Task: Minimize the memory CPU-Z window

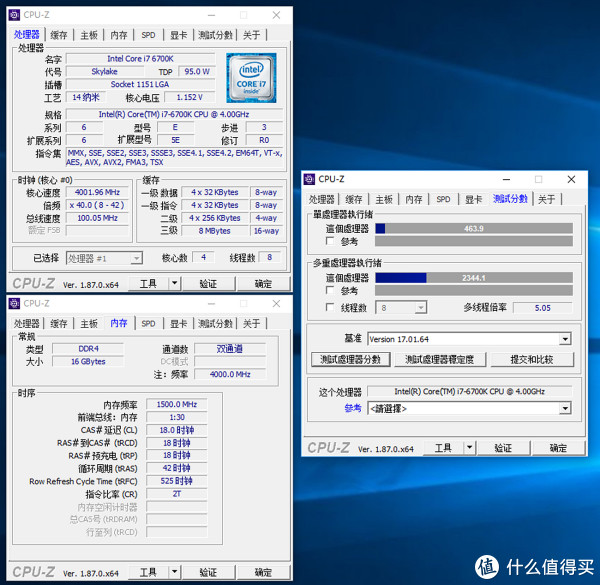Action: tap(211, 303)
